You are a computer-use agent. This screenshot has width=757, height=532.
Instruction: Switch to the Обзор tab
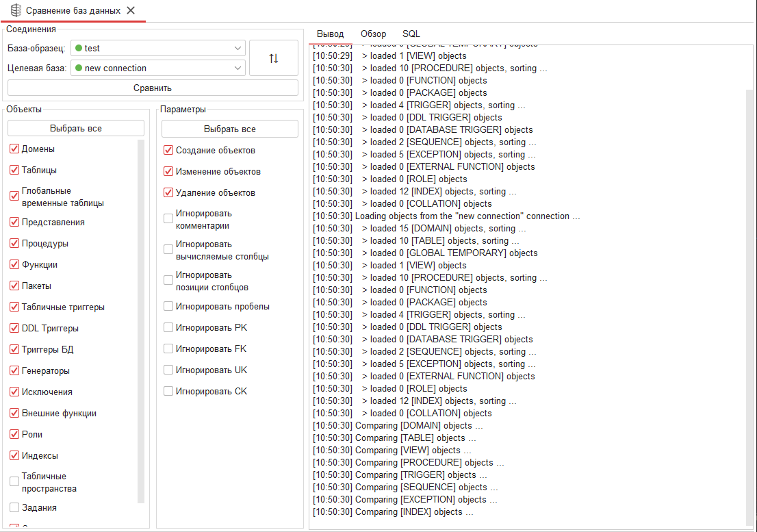click(373, 34)
